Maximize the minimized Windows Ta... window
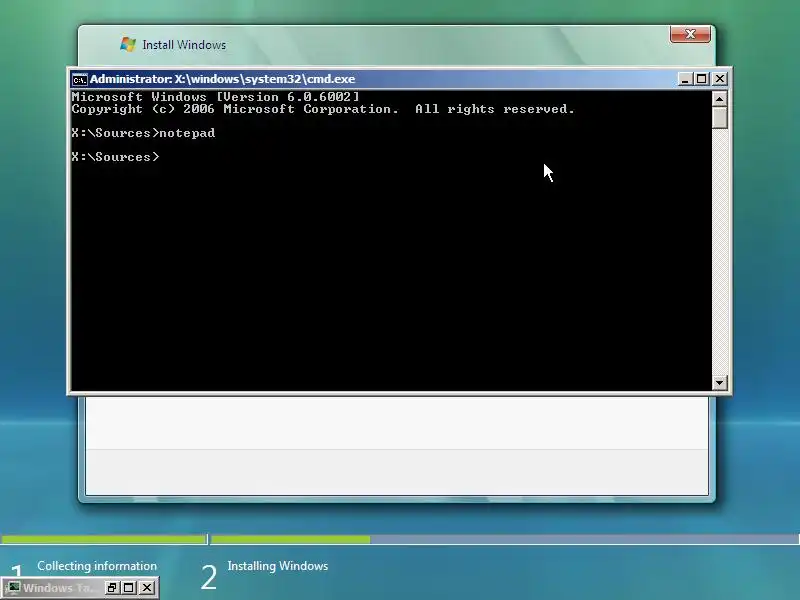The image size is (800, 600). 129,588
